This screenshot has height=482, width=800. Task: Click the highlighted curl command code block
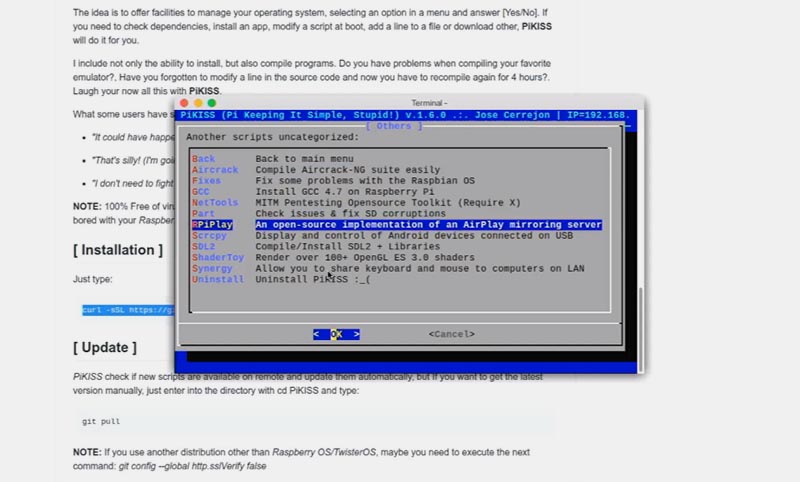128,310
